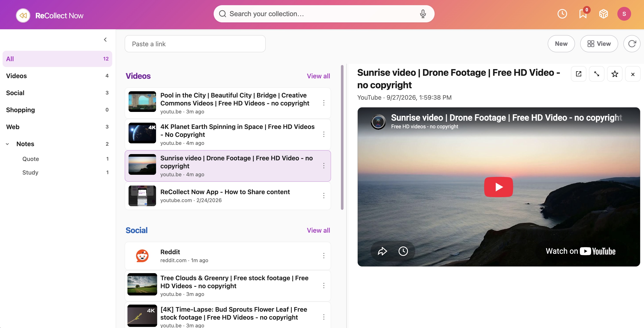Image resolution: width=644 pixels, height=328 pixels.
Task: Close the Sunrise video detail panel
Action: click(632, 74)
